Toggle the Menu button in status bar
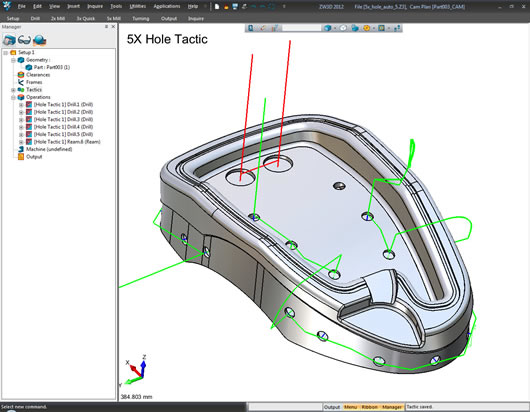This screenshot has height=412, width=530. [351, 407]
